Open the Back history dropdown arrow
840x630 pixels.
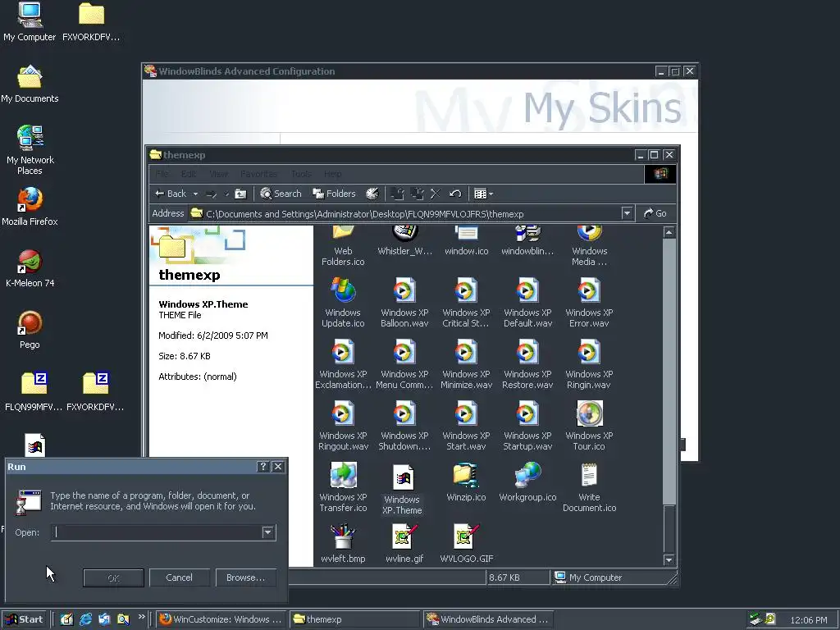pyautogui.click(x=195, y=194)
